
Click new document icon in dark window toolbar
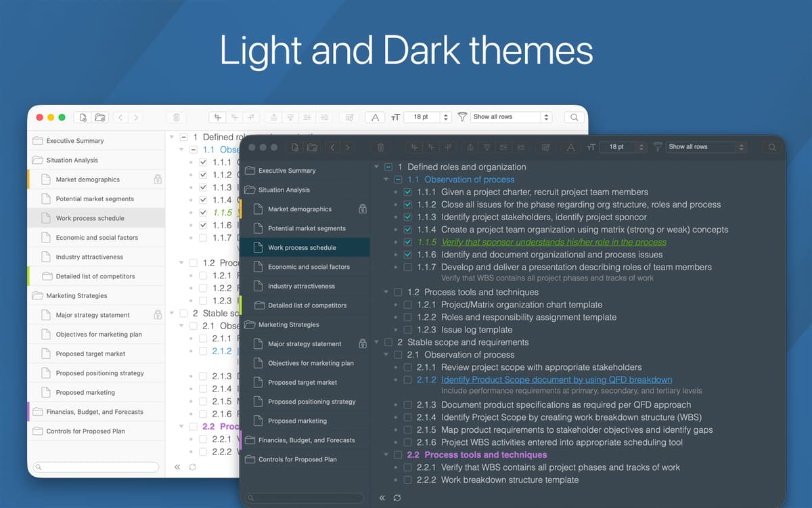coord(296,147)
